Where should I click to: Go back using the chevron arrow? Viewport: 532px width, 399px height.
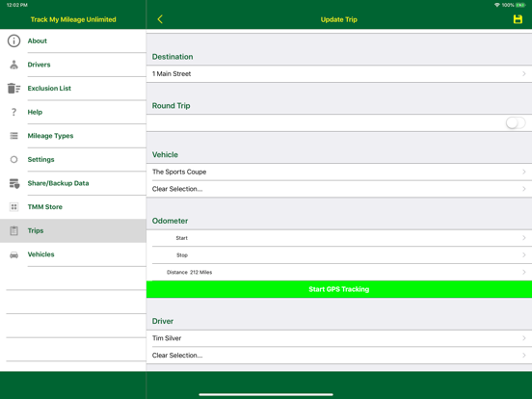160,19
